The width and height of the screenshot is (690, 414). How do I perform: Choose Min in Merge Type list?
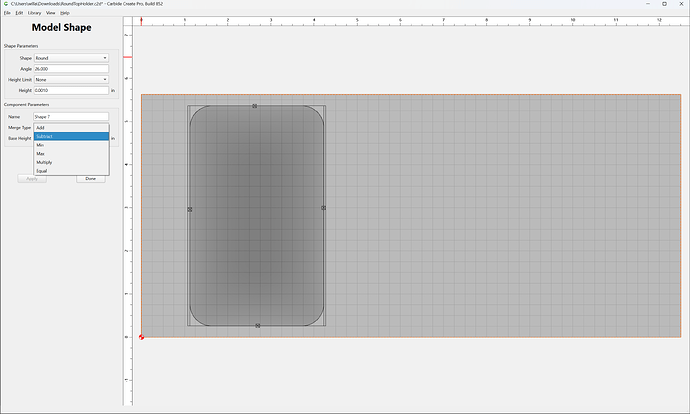[71, 145]
